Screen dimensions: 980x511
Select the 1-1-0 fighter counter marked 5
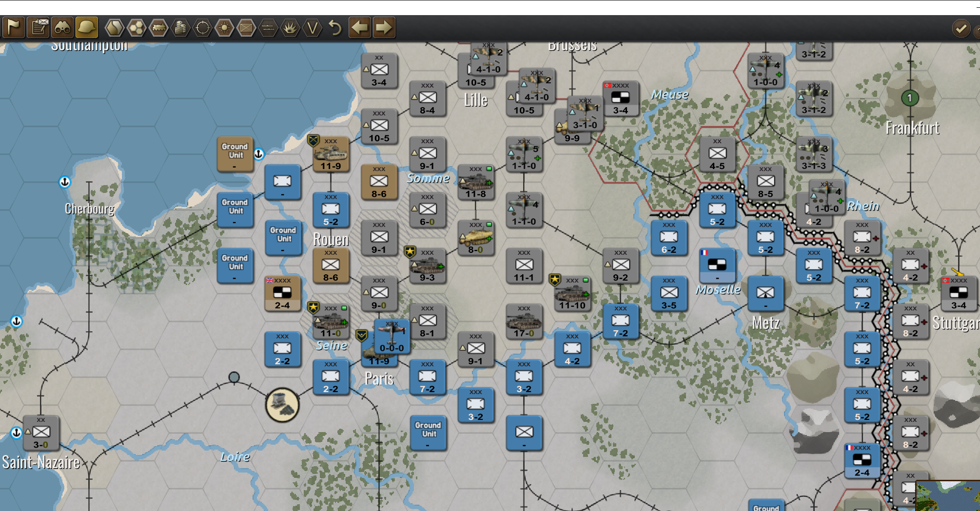pos(524,154)
